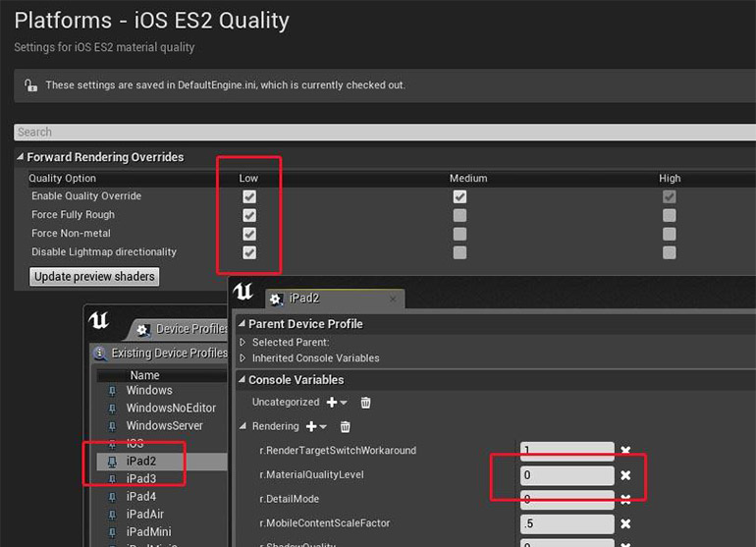The width and height of the screenshot is (756, 547).
Task: Collapse Console Variables section
Action: (242, 380)
